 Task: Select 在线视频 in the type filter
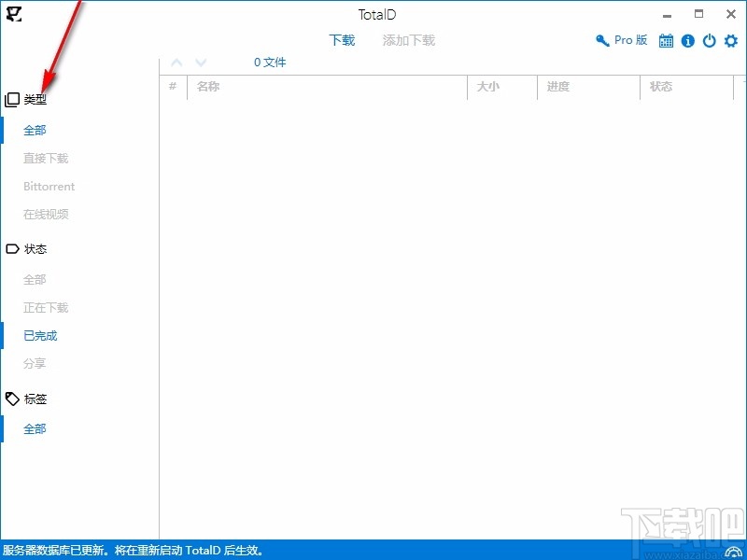[46, 214]
